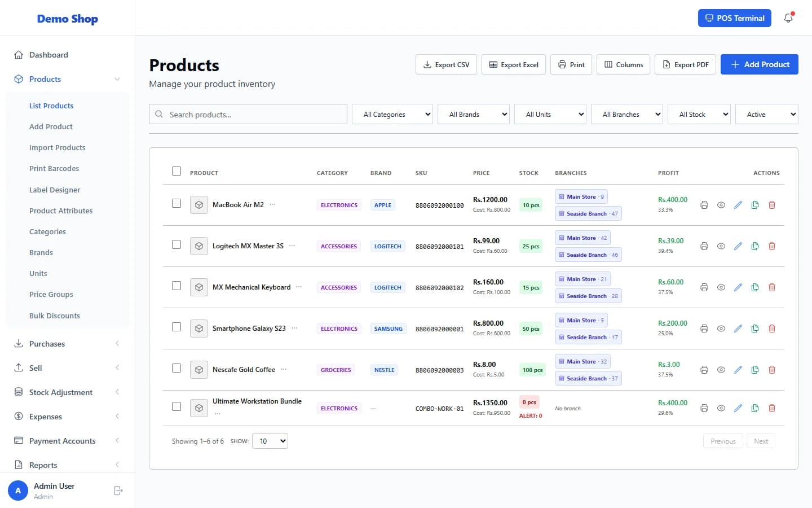Open the All Brands filter dropdown
This screenshot has width=812, height=508.
[474, 114]
